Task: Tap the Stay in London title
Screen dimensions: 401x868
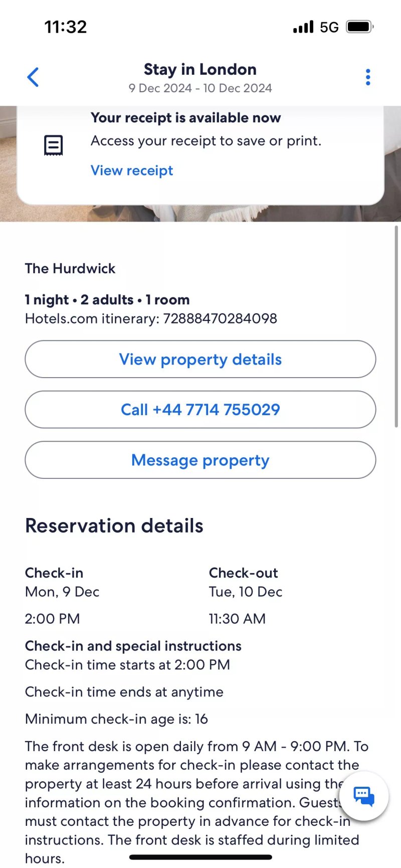Action: tap(200, 69)
